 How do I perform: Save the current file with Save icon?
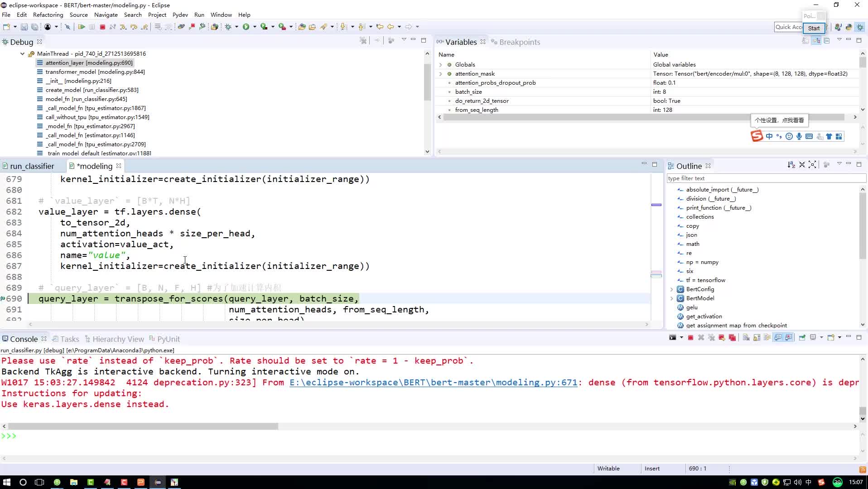(x=24, y=27)
